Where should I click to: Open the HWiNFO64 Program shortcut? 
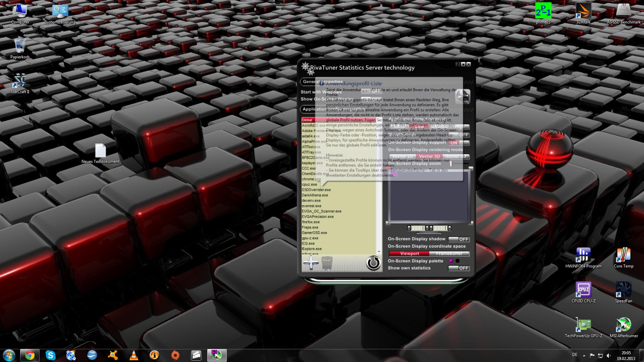click(x=583, y=258)
